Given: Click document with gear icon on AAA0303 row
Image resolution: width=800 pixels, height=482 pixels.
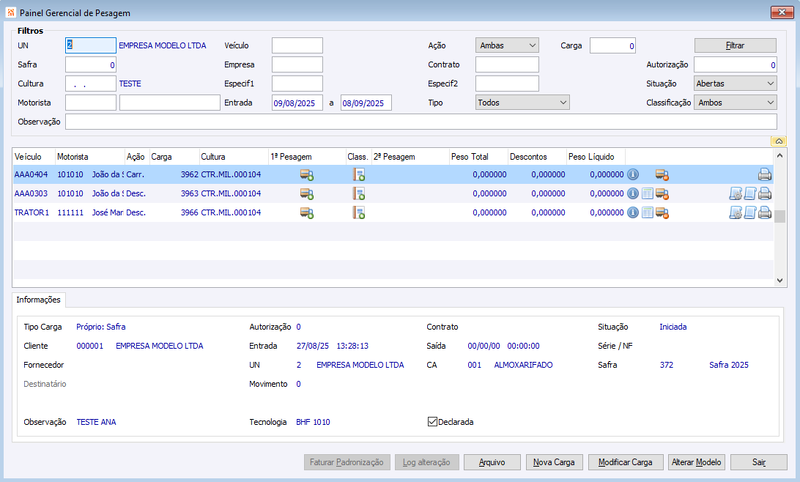Looking at the screenshot, I should (735, 194).
